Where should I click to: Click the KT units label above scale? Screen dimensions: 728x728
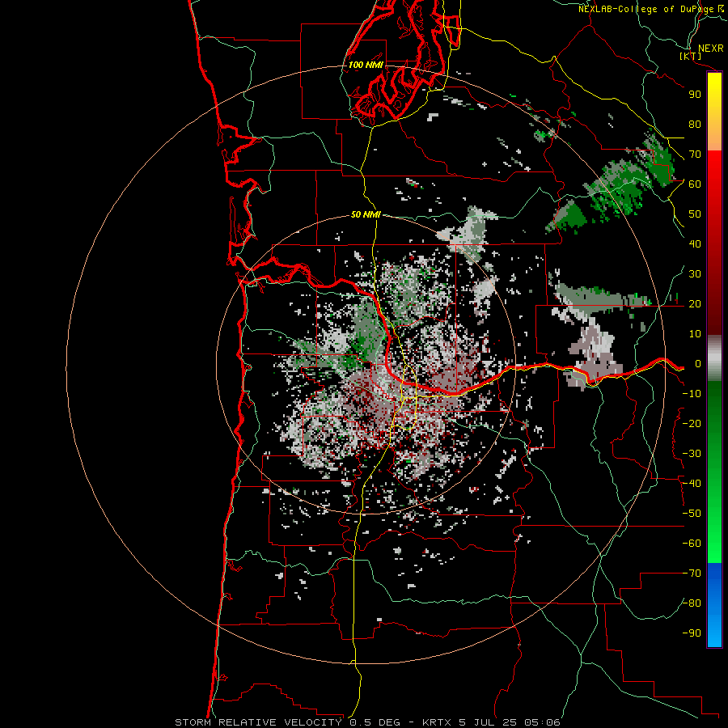coord(690,56)
